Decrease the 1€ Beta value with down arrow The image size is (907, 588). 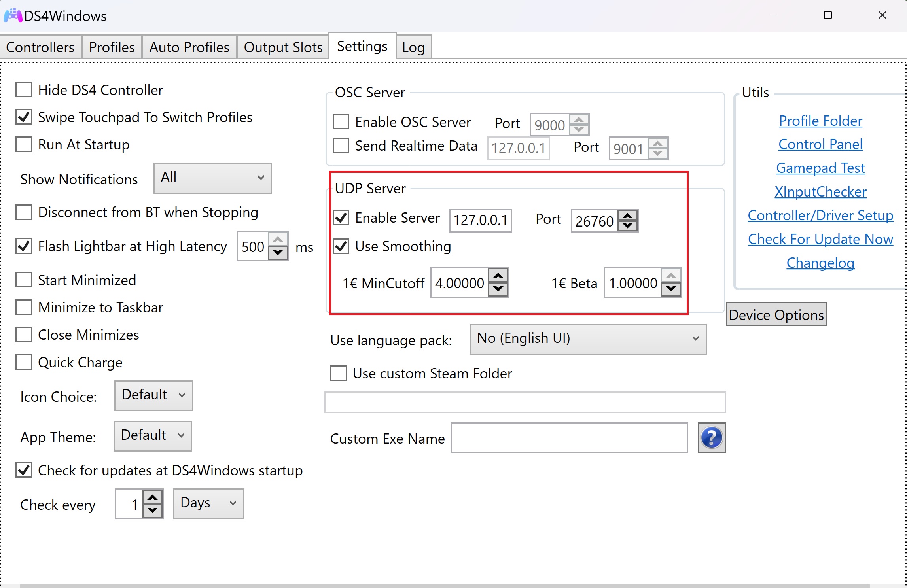coord(671,289)
